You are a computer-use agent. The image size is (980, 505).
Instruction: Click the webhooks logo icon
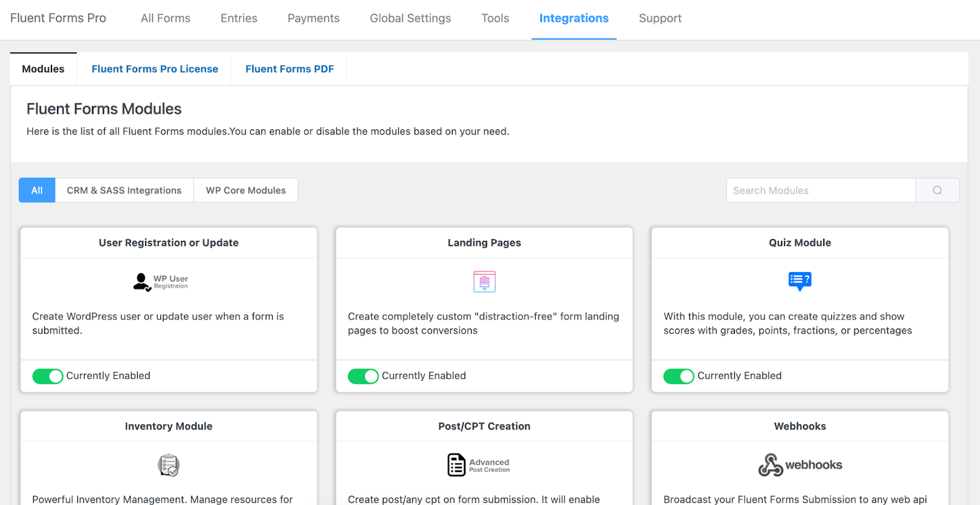tap(800, 465)
